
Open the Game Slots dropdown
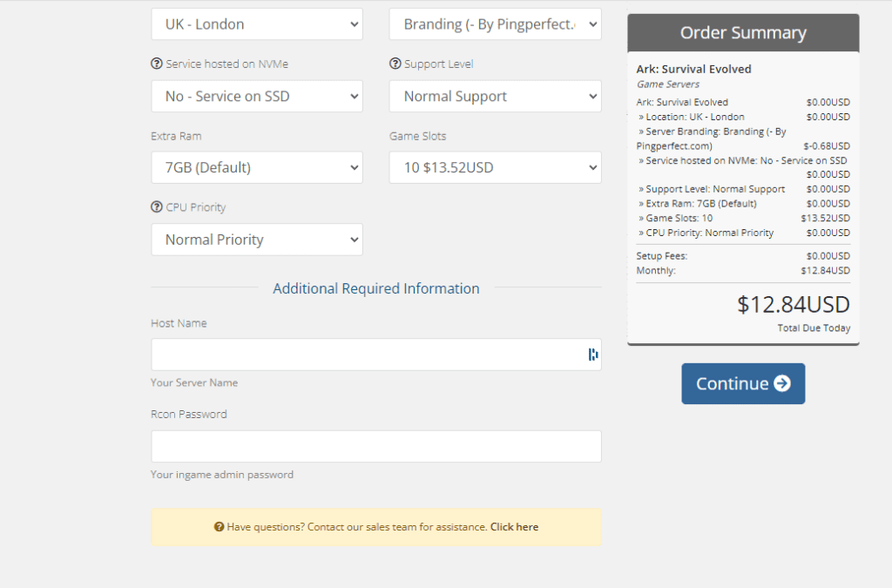pyautogui.click(x=495, y=167)
